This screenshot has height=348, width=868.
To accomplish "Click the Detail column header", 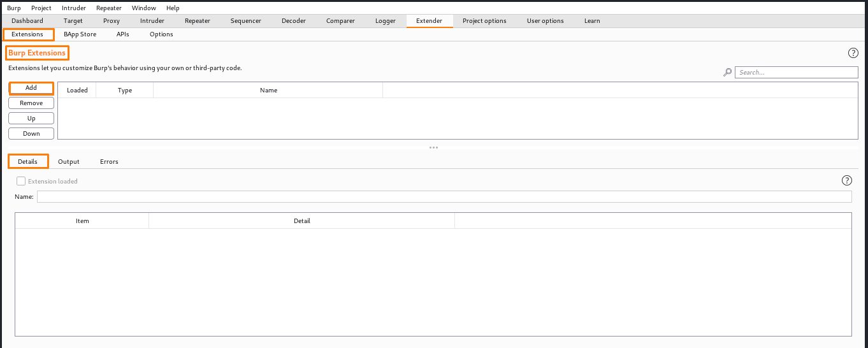I will [x=302, y=221].
